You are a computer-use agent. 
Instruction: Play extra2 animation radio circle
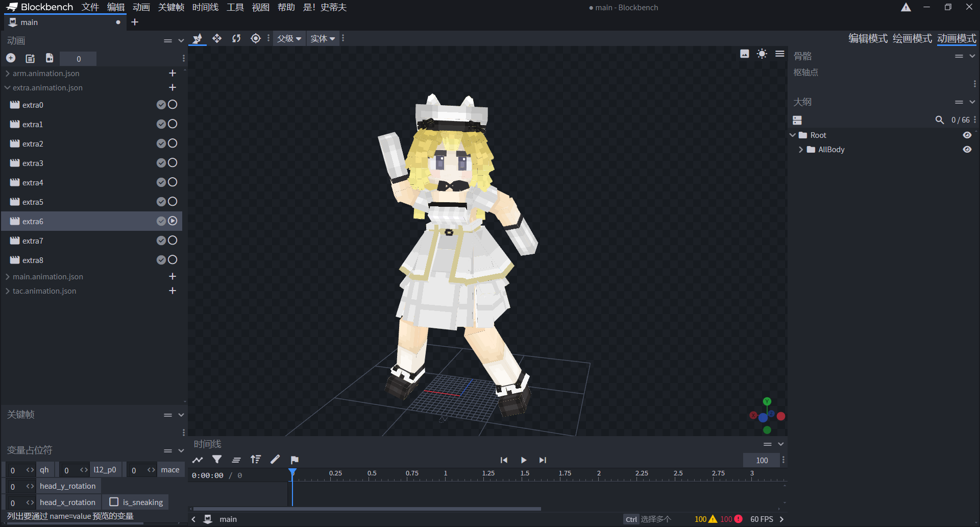[173, 143]
